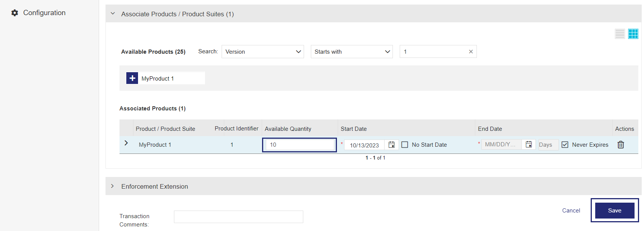
Task: Add MyProduct 1 with plus icon
Action: click(x=132, y=78)
